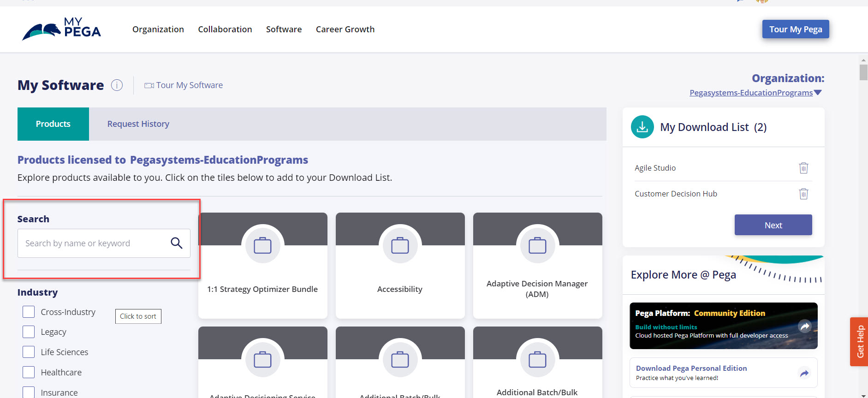The width and height of the screenshot is (868, 398).
Task: Click the Explore More @ Pega heading
Action: (x=684, y=275)
